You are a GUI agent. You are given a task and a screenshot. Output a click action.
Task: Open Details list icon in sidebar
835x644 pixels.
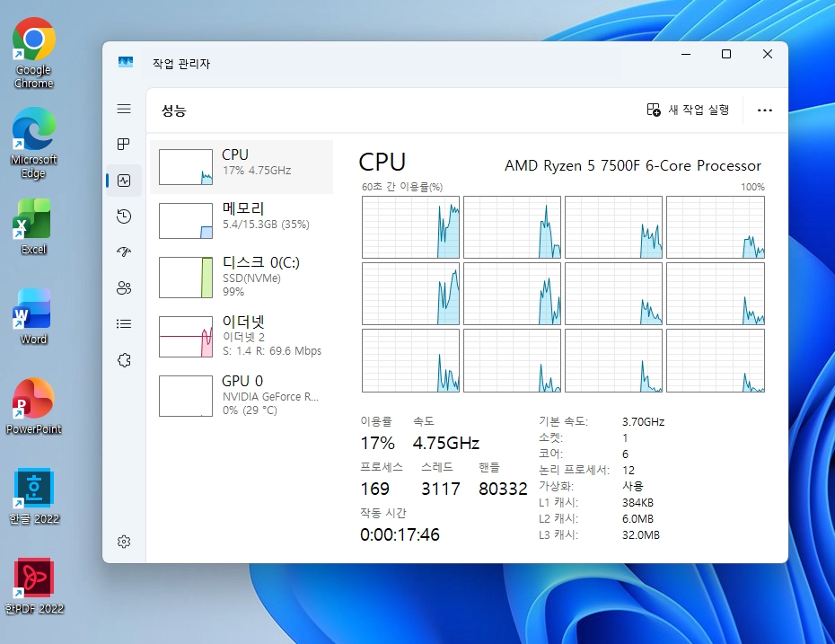(x=124, y=324)
